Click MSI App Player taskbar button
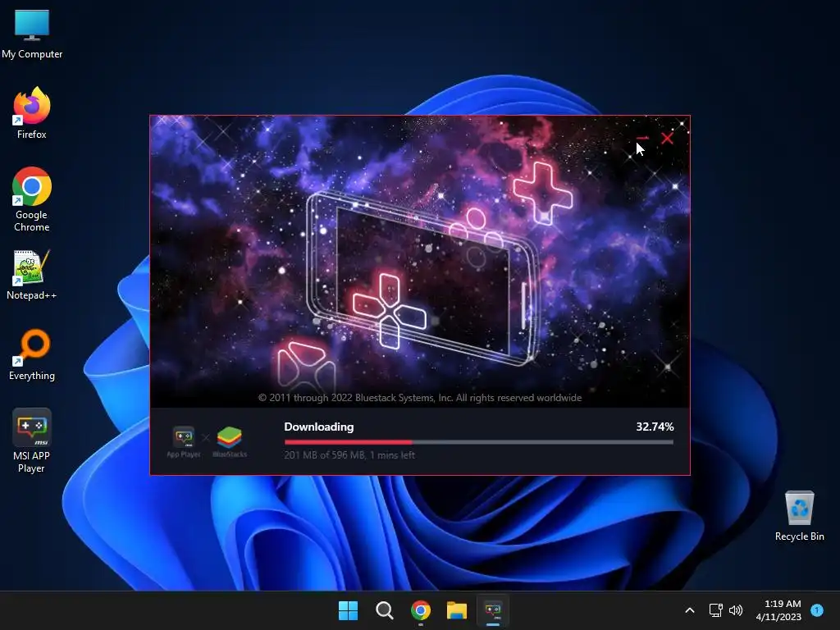 tap(493, 610)
